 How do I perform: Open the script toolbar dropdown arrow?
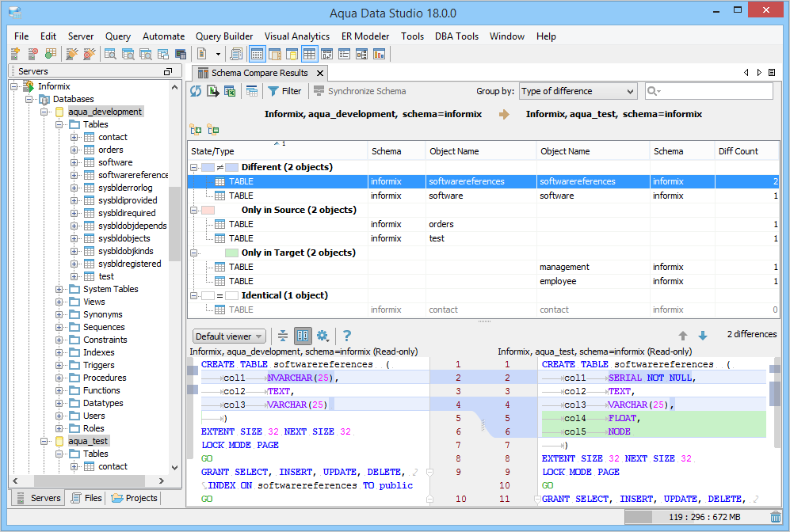(x=218, y=54)
